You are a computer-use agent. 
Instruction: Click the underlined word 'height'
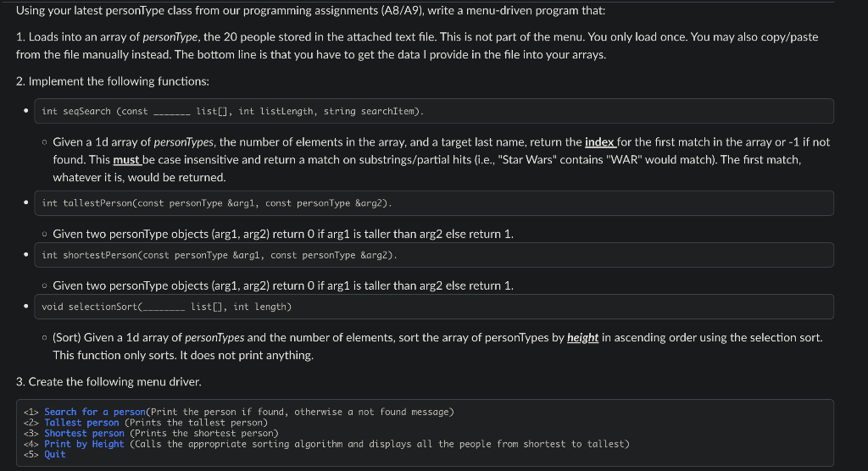[582, 338]
